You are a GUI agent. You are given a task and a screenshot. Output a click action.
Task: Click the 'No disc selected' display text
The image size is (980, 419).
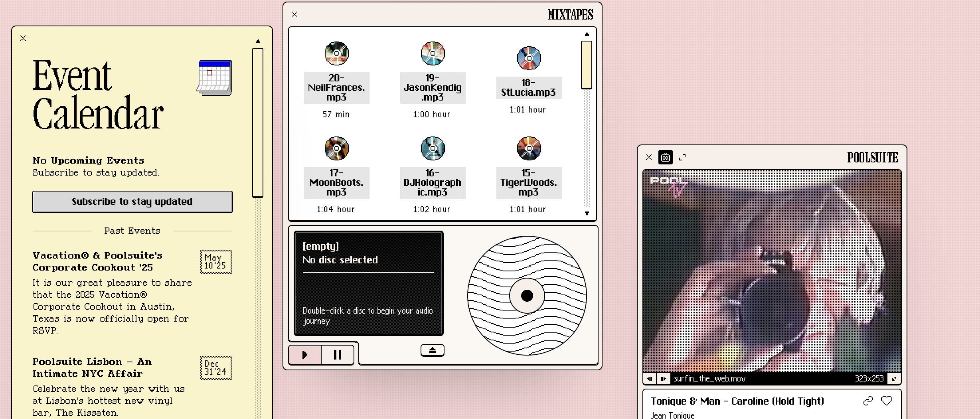tap(340, 260)
